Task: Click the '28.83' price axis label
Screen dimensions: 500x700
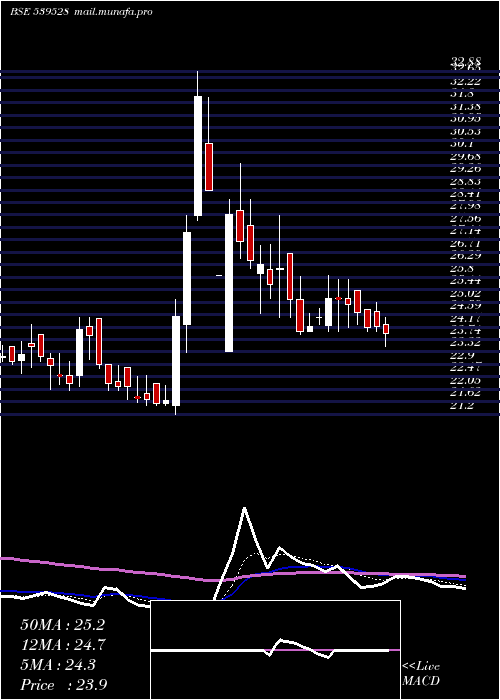Action: point(466,181)
